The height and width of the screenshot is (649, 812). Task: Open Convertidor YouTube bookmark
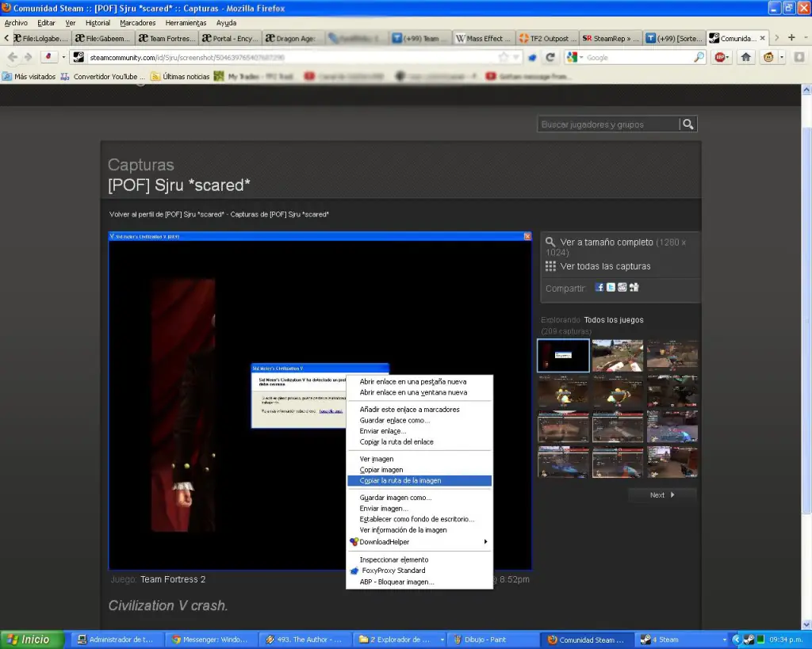102,77
